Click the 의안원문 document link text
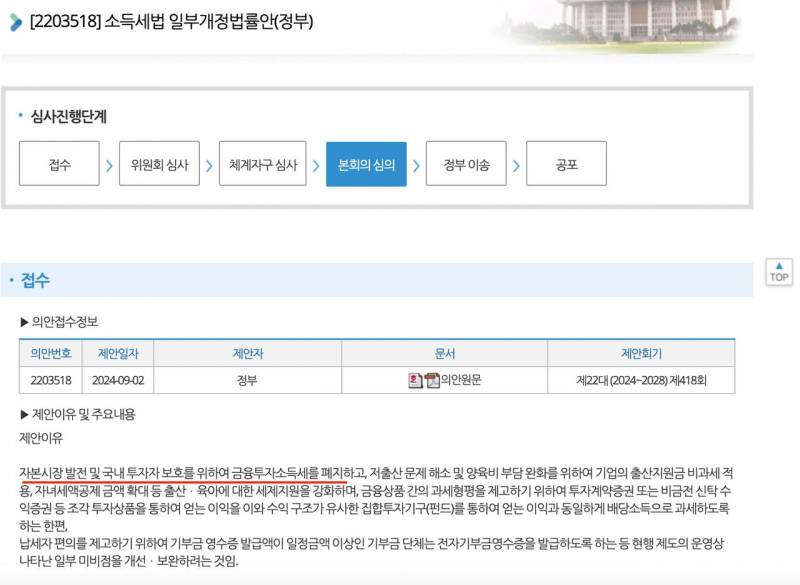The height and width of the screenshot is (585, 800). 461,380
